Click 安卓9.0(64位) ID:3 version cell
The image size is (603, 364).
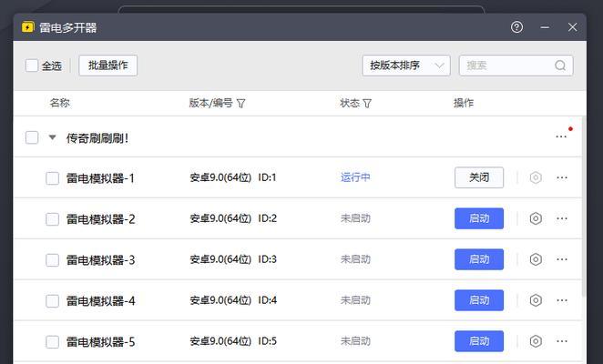pos(233,259)
